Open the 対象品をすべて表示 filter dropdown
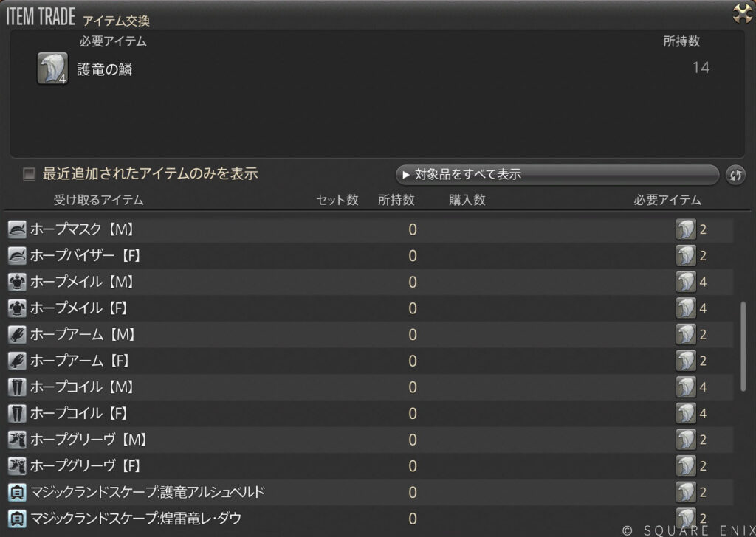This screenshot has height=537, width=756. 557,175
